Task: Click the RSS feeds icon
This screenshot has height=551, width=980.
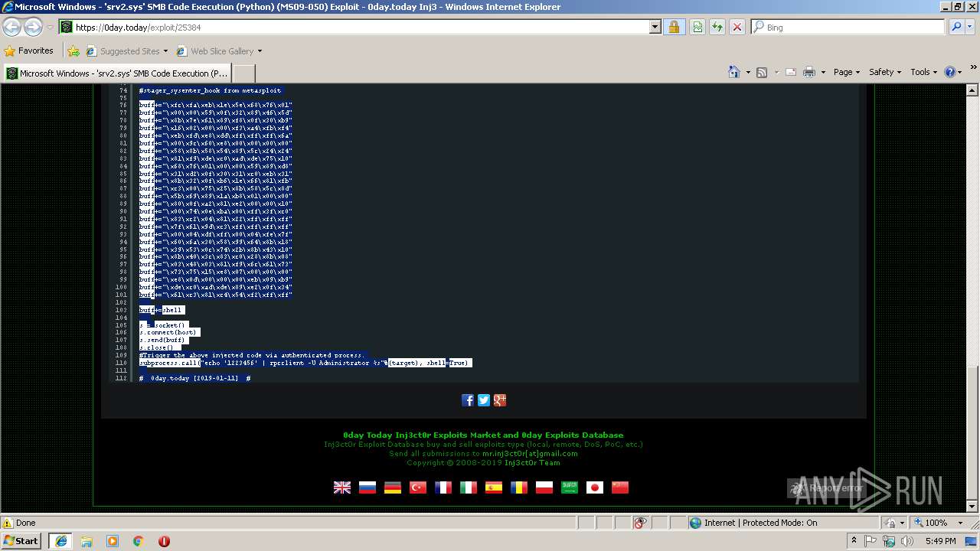Action: (x=762, y=72)
